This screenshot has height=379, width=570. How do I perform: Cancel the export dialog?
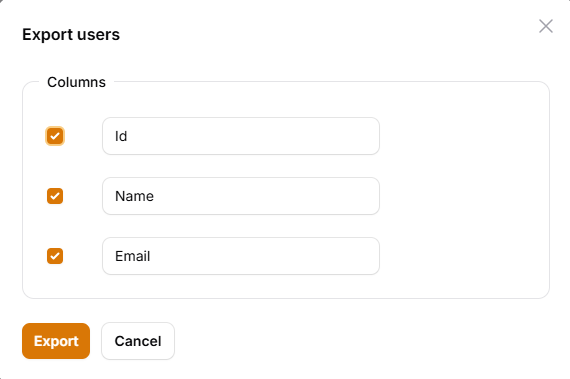138,341
